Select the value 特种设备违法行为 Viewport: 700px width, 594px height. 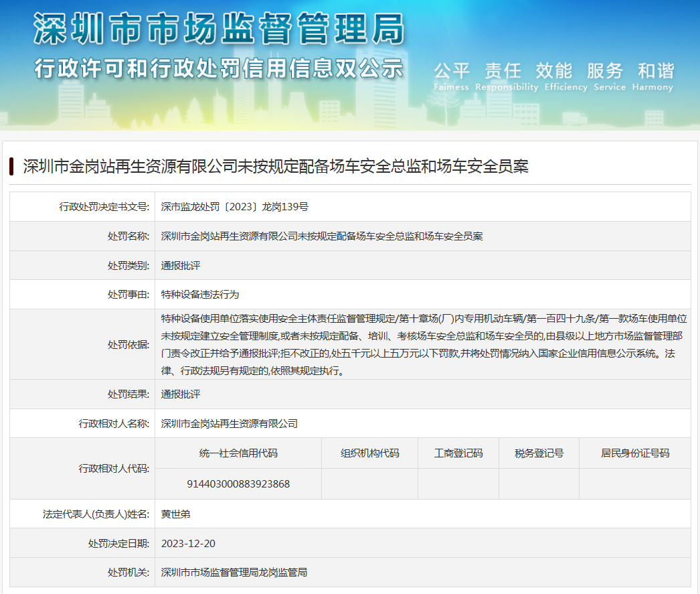pos(200,295)
